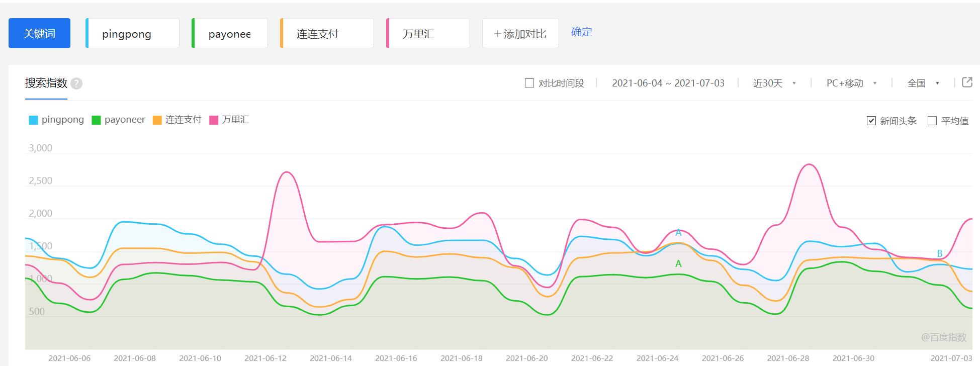
Task: Select the 搜索指数 tab
Action: point(46,83)
